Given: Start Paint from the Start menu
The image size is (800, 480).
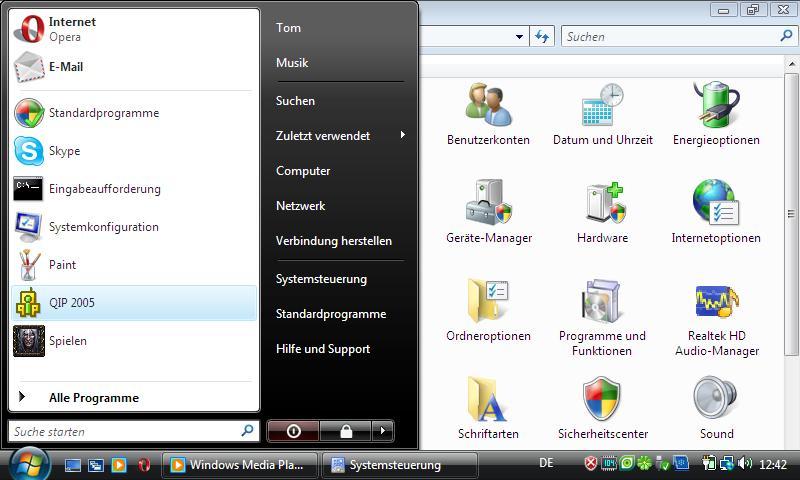Looking at the screenshot, I should (x=134, y=265).
